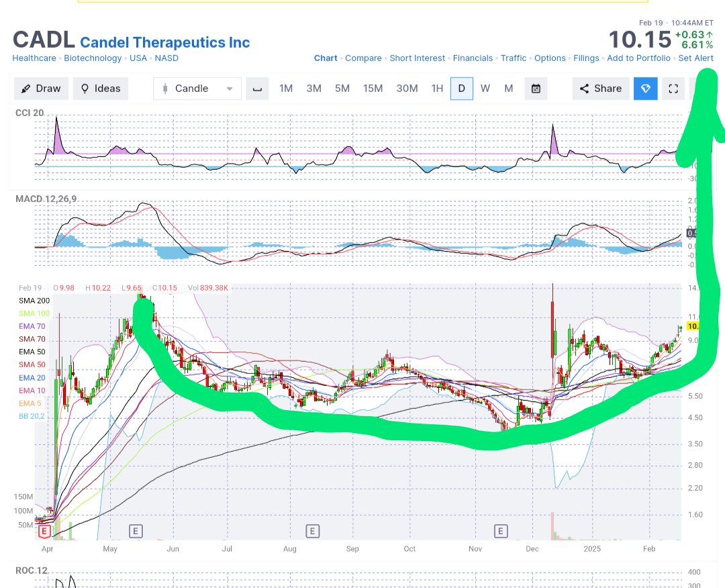Image resolution: width=725 pixels, height=588 pixels.
Task: Click the ROC 12 indicator title
Action: pyautogui.click(x=32, y=571)
